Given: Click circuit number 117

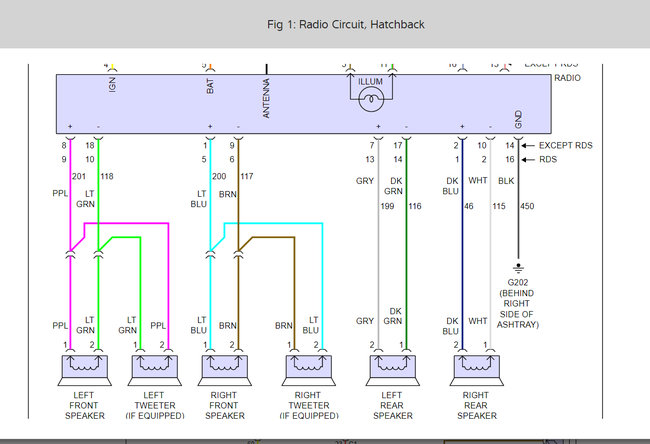Looking at the screenshot, I should [247, 177].
